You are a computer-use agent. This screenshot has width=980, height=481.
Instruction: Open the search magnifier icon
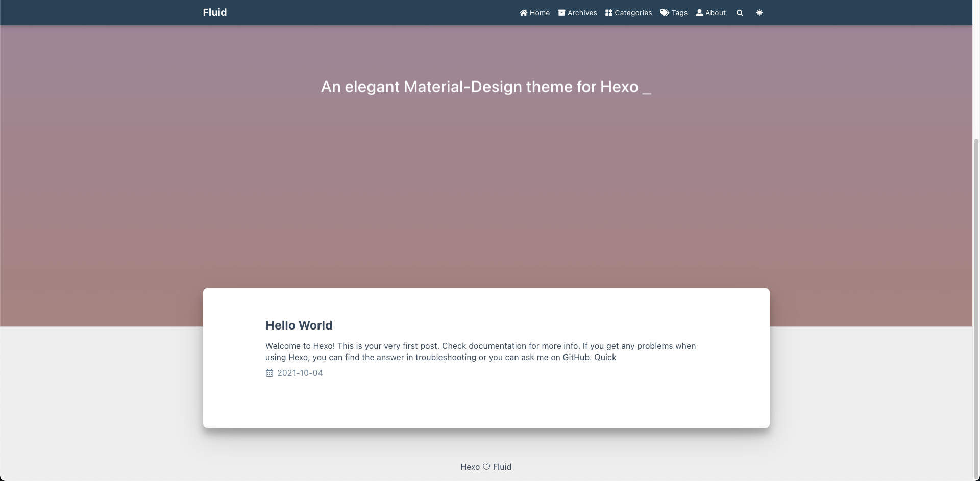[x=740, y=13]
